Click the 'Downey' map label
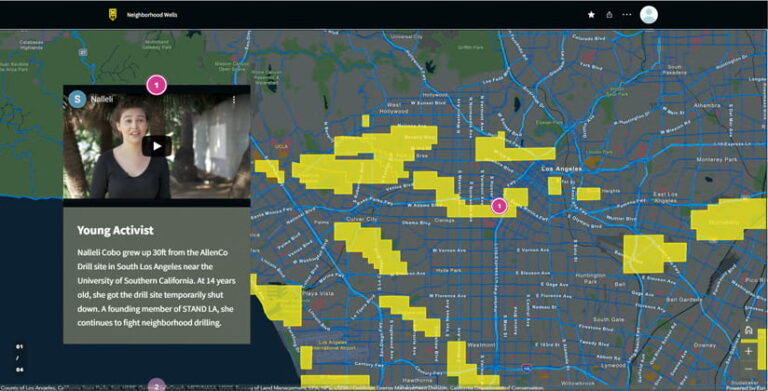Viewport: 768px width, 391px height. tap(704, 345)
